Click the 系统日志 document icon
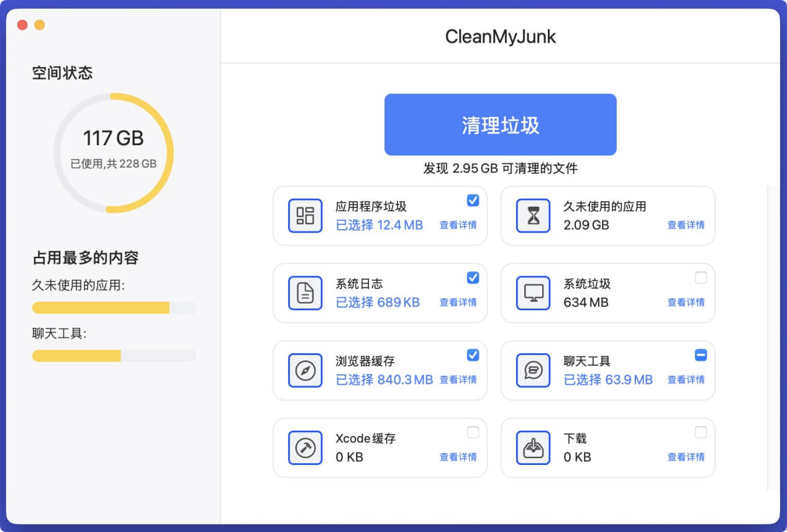This screenshot has width=787, height=532. 305,293
